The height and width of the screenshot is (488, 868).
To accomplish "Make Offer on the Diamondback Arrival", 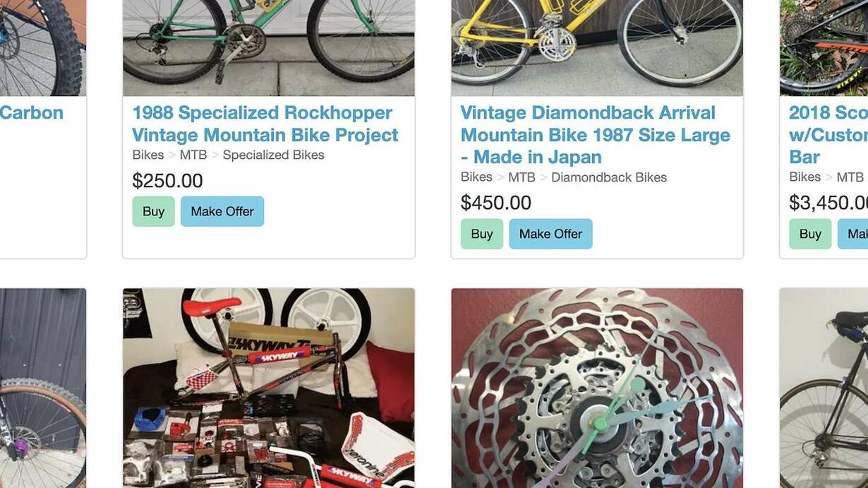I will click(550, 234).
